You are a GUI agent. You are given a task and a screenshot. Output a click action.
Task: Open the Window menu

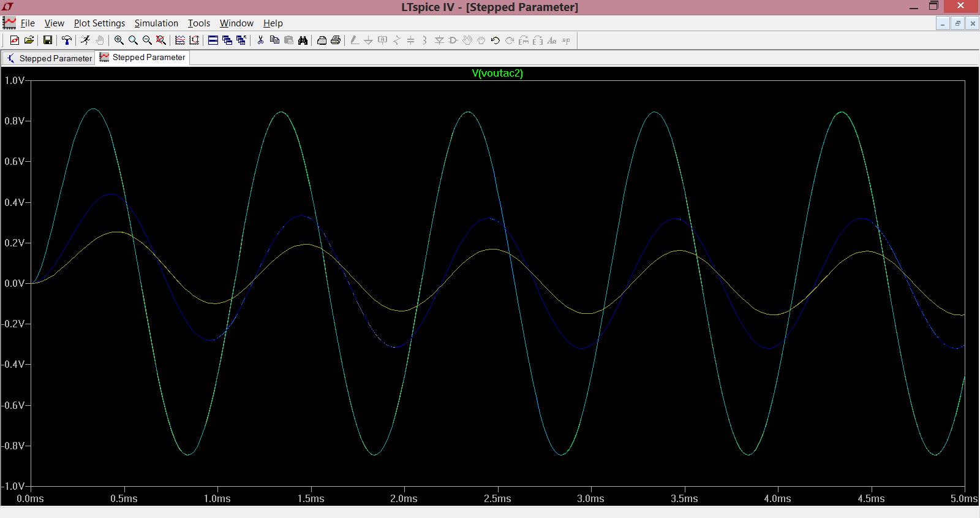(236, 23)
